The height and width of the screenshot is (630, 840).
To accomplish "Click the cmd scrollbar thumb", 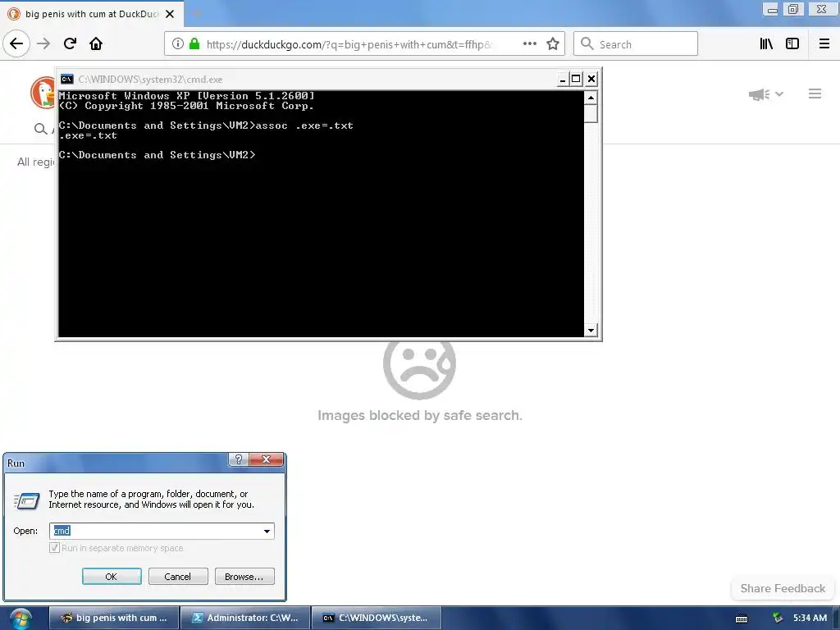I will (x=591, y=113).
